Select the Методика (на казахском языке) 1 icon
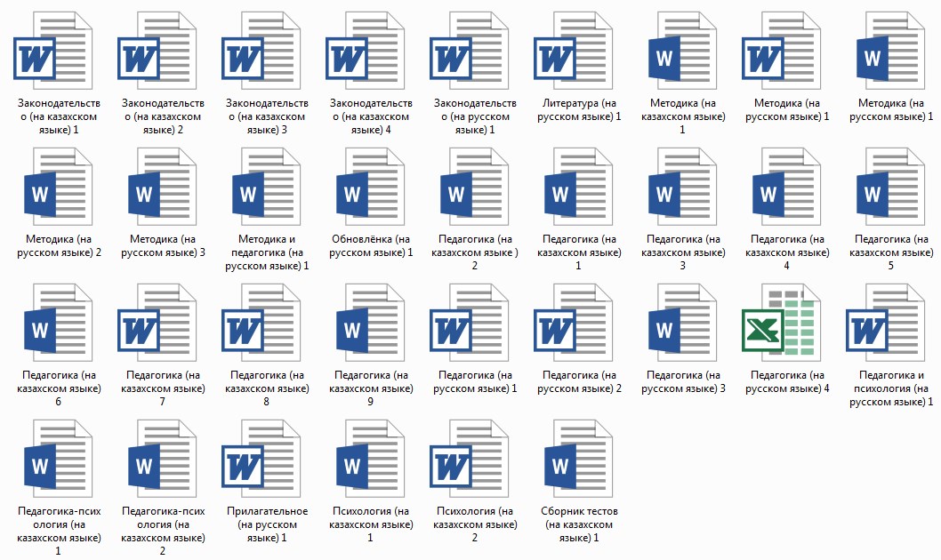Screen dimensions: 941x560 click(683, 51)
